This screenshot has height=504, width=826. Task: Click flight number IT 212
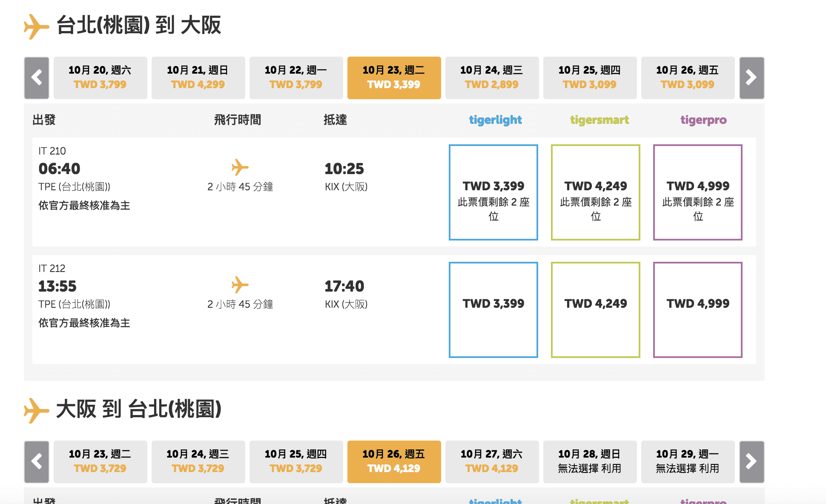pos(52,269)
